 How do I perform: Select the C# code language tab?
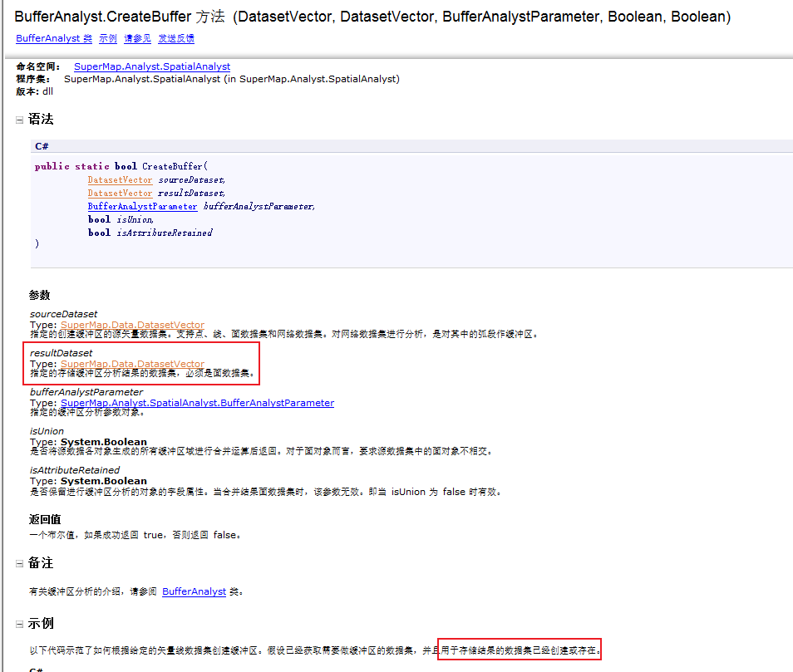tap(42, 146)
